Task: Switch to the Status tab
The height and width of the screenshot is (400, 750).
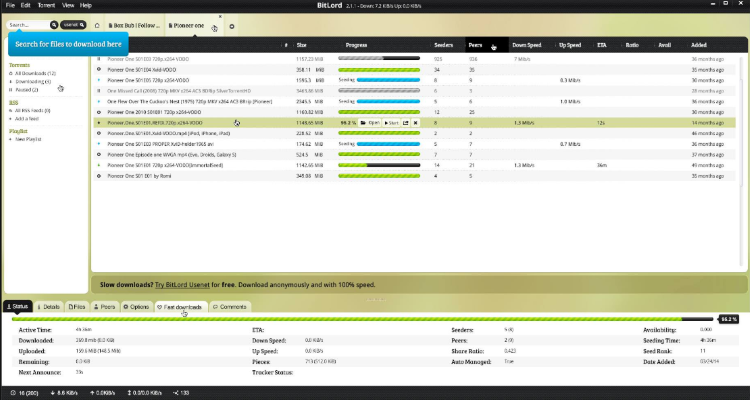Action: tap(18, 307)
